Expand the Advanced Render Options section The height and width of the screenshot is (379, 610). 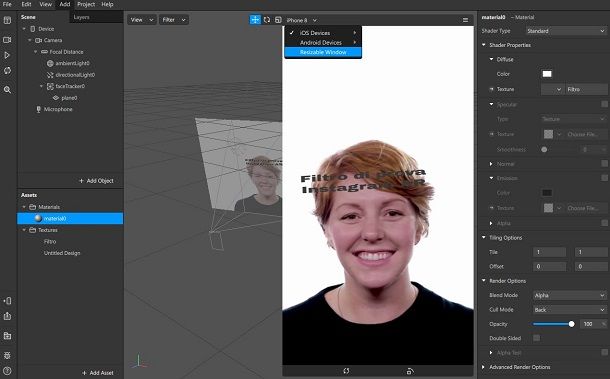click(x=484, y=367)
